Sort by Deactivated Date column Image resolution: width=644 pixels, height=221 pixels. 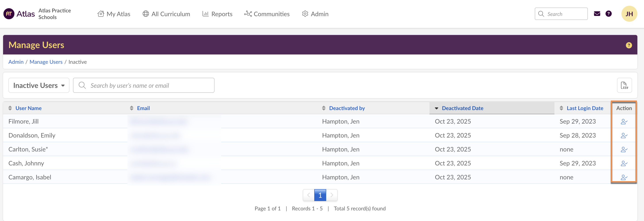click(462, 108)
